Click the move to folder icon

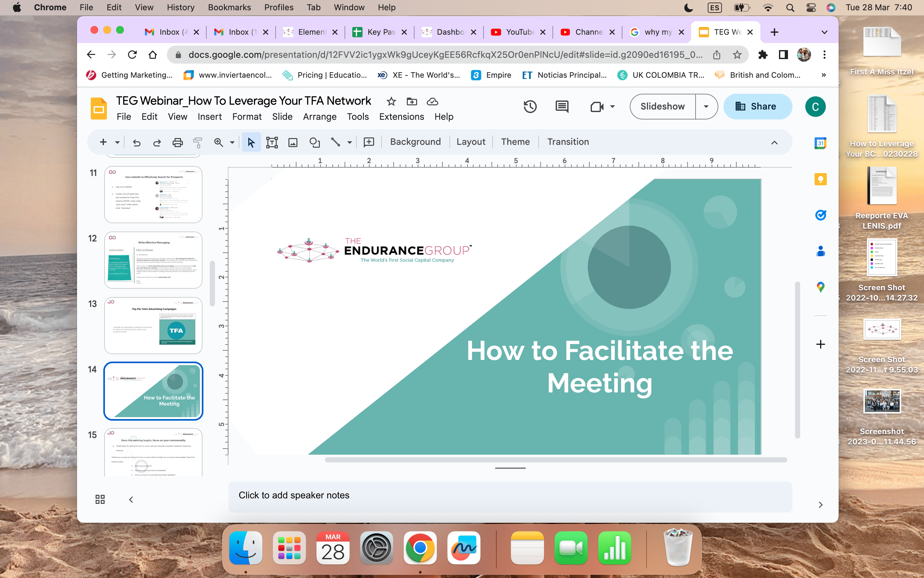tap(412, 101)
